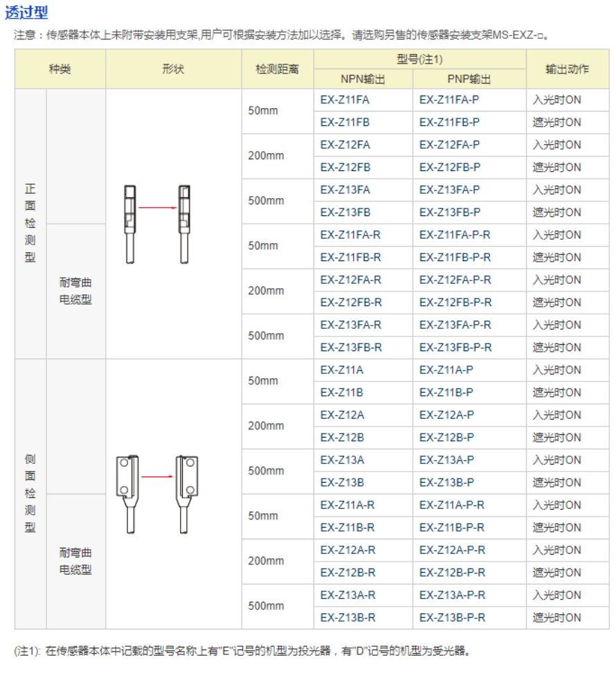Image resolution: width=616 pixels, height=680 pixels.
Task: Select model EX-Z12FB-P
Action: tap(449, 168)
